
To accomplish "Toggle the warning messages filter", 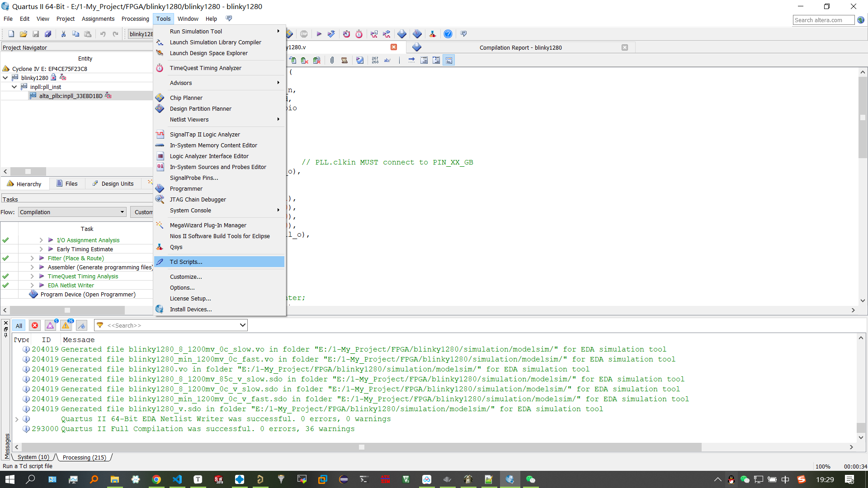I will [x=66, y=325].
